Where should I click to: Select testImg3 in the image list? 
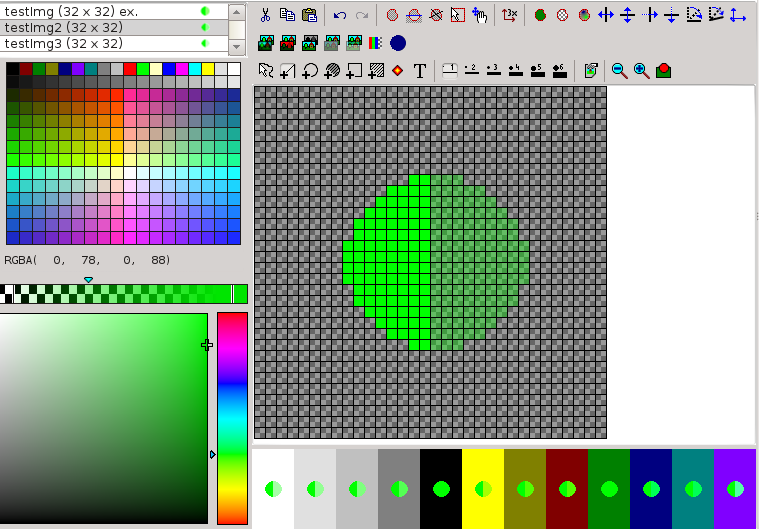(113, 43)
